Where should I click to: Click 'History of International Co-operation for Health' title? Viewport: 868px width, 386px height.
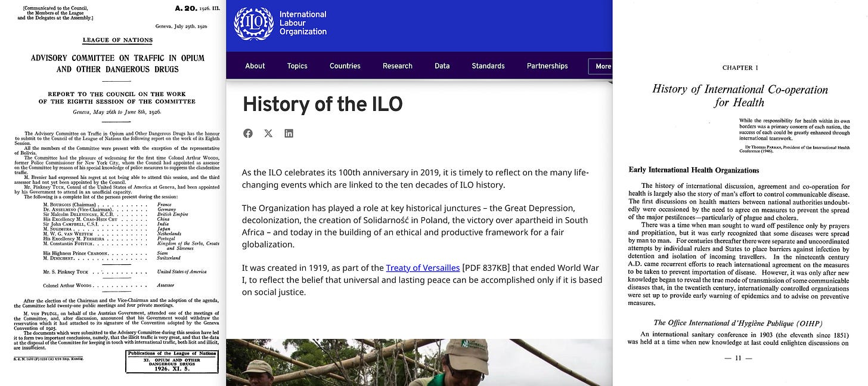740,95
